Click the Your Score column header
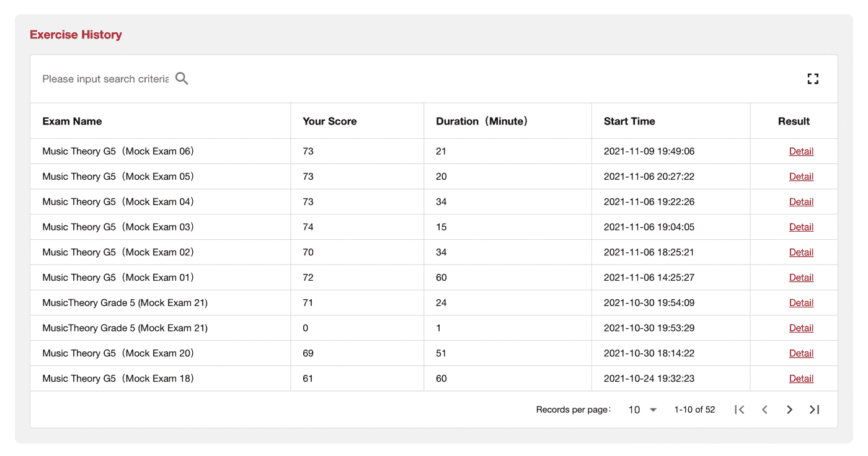 329,121
